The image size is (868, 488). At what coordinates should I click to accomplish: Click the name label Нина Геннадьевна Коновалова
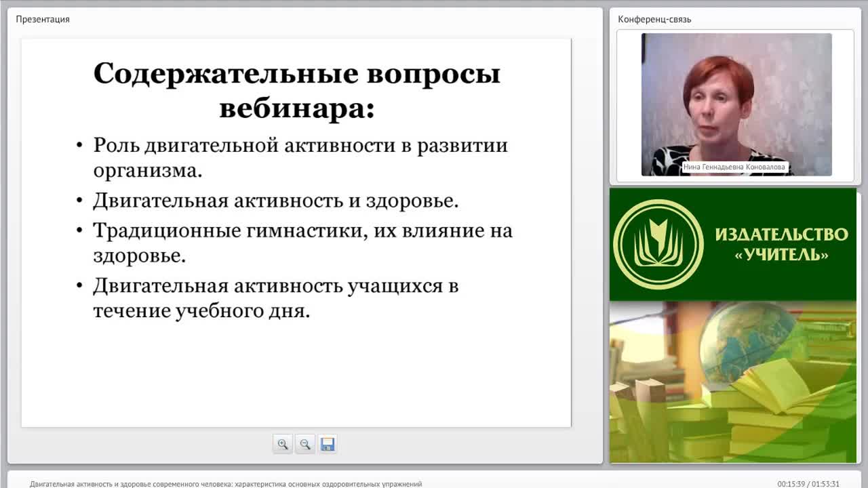coord(736,167)
